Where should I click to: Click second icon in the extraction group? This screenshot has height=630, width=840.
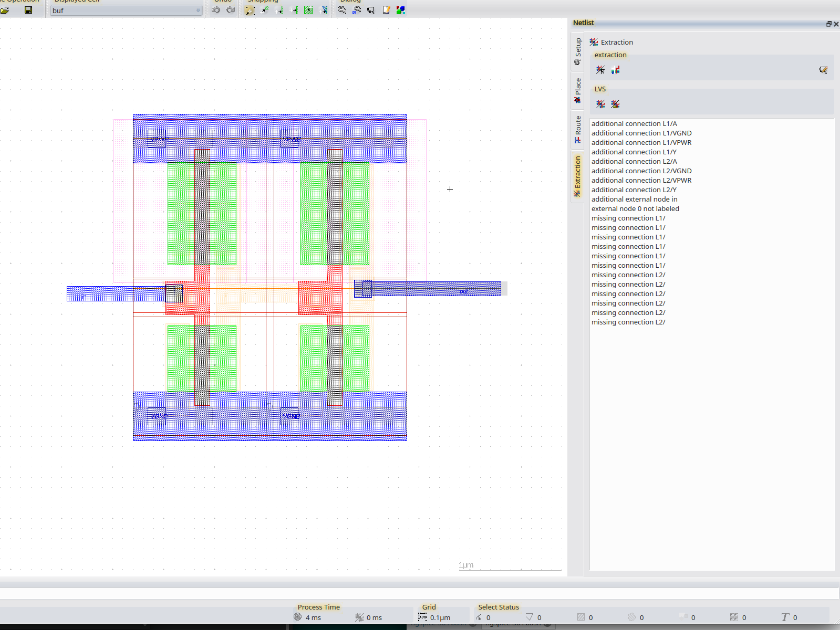(x=615, y=70)
